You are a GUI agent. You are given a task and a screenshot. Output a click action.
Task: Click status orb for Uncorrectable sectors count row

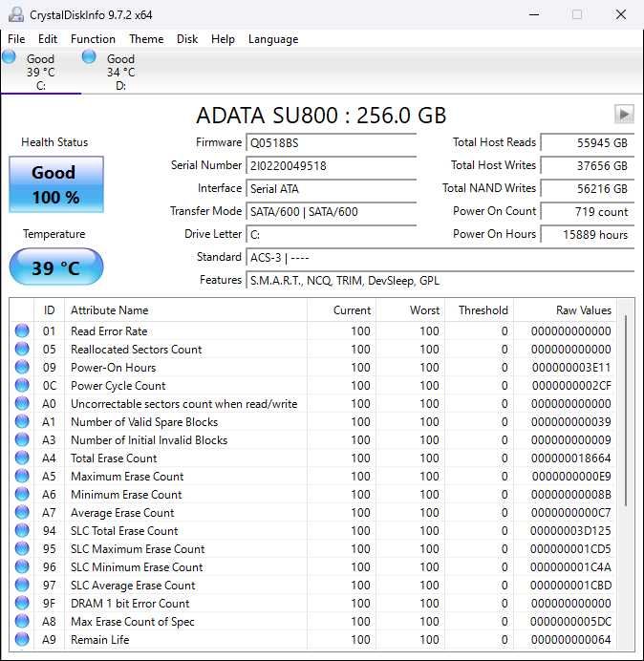22,403
